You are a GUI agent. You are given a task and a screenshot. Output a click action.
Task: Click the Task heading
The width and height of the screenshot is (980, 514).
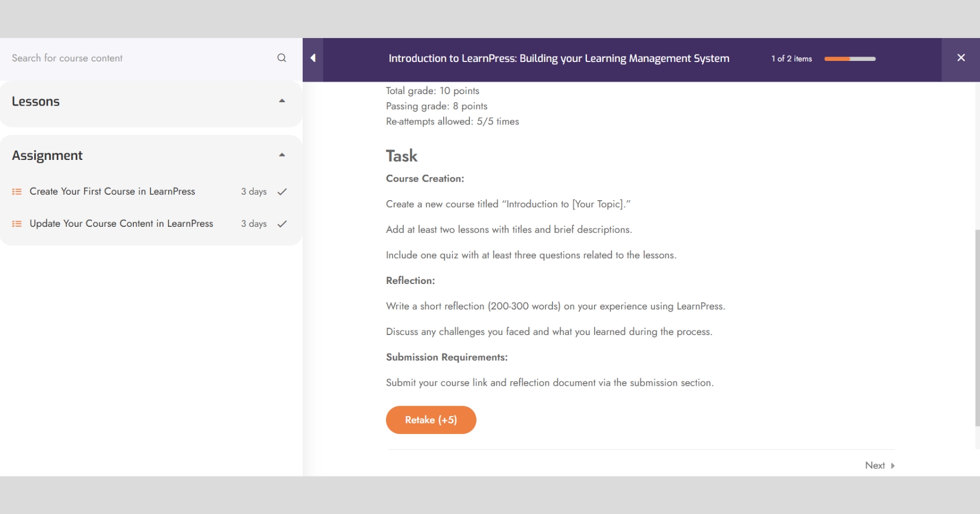(402, 156)
